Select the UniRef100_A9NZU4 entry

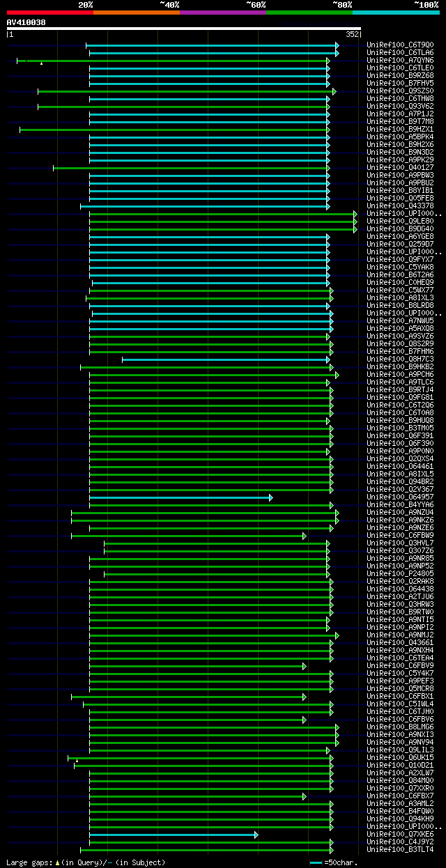(400, 513)
